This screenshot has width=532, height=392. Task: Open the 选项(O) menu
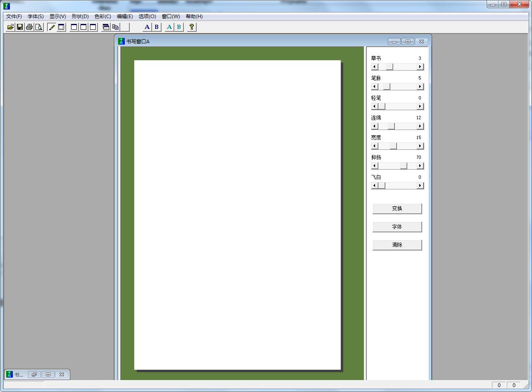pyautogui.click(x=147, y=17)
